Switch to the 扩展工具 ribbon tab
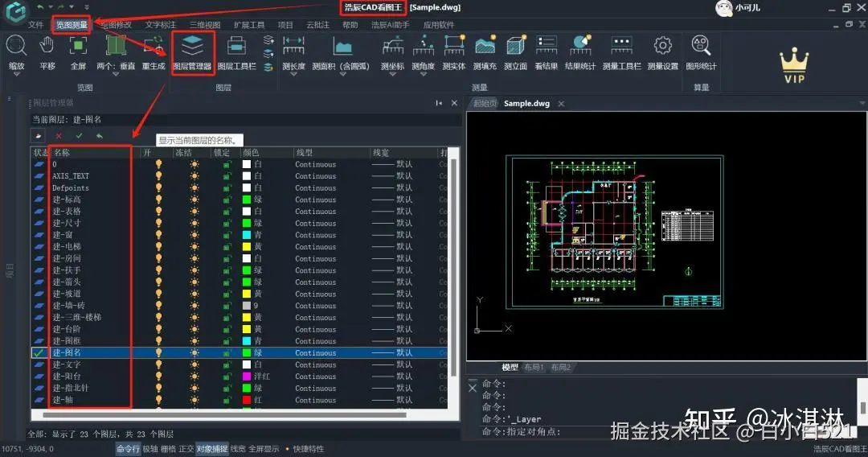The width and height of the screenshot is (868, 457). (249, 25)
